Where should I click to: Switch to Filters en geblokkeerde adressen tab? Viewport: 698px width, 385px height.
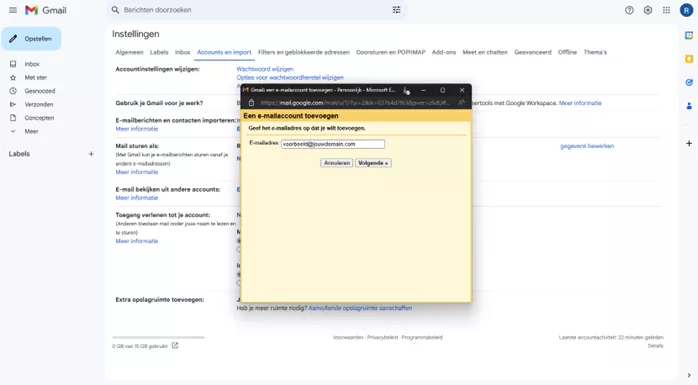304,52
